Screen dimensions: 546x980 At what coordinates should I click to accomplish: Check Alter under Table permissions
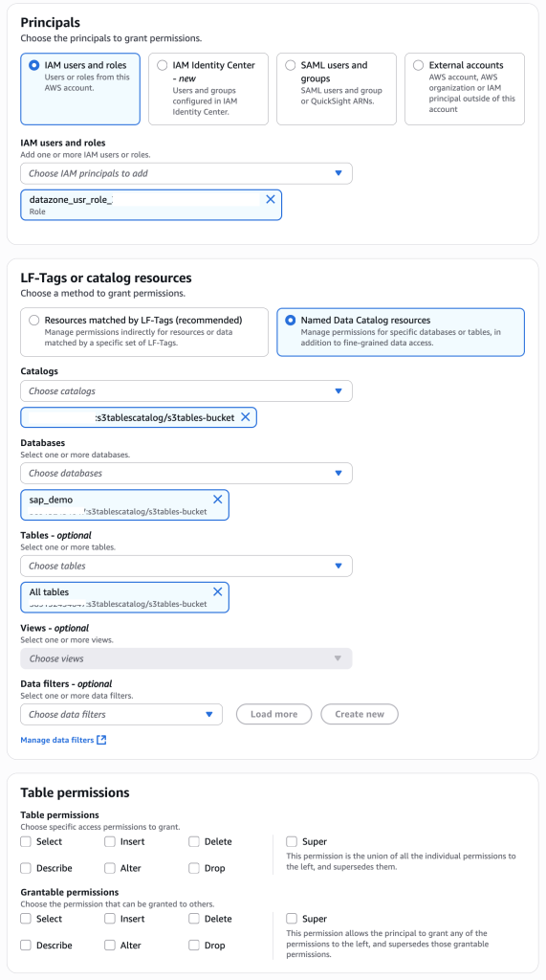110,868
